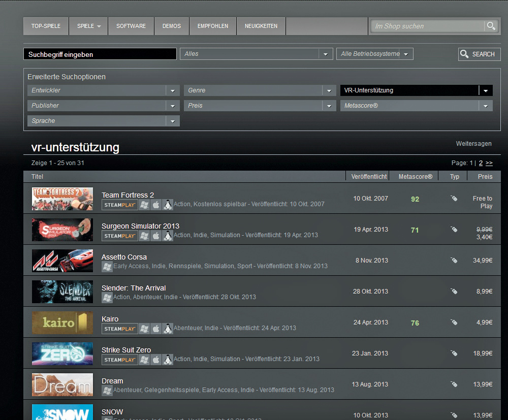The width and height of the screenshot is (508, 420).
Task: Click SteamPlay badge for Kairo
Action: click(119, 329)
